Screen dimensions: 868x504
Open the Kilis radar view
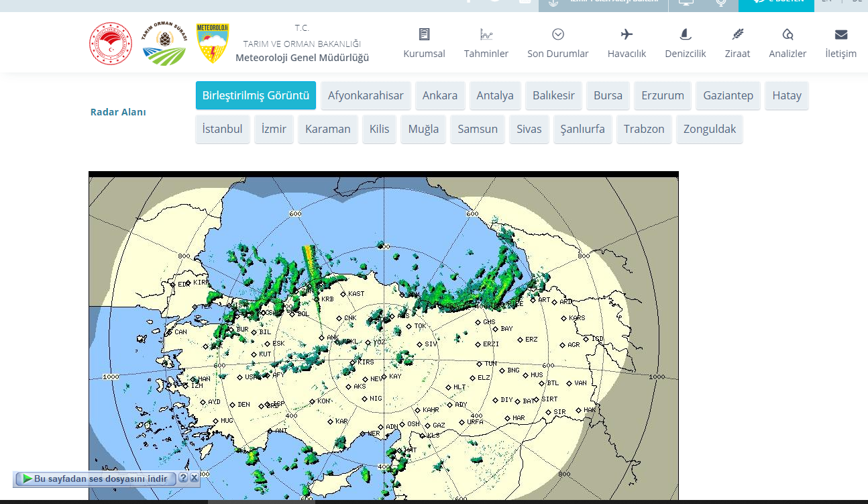click(x=379, y=129)
